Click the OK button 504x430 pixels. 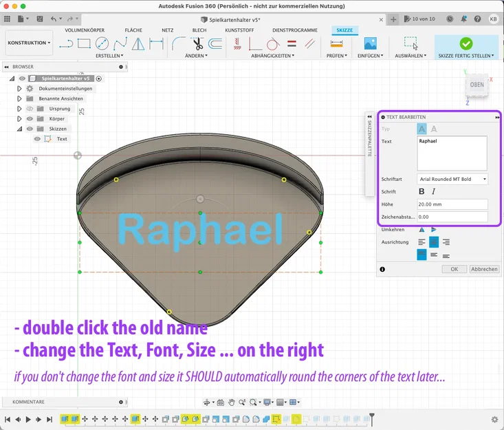click(454, 269)
